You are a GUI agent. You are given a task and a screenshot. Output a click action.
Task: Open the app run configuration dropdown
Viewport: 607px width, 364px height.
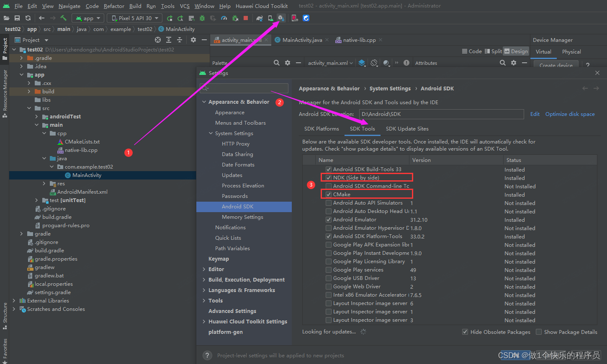point(88,18)
